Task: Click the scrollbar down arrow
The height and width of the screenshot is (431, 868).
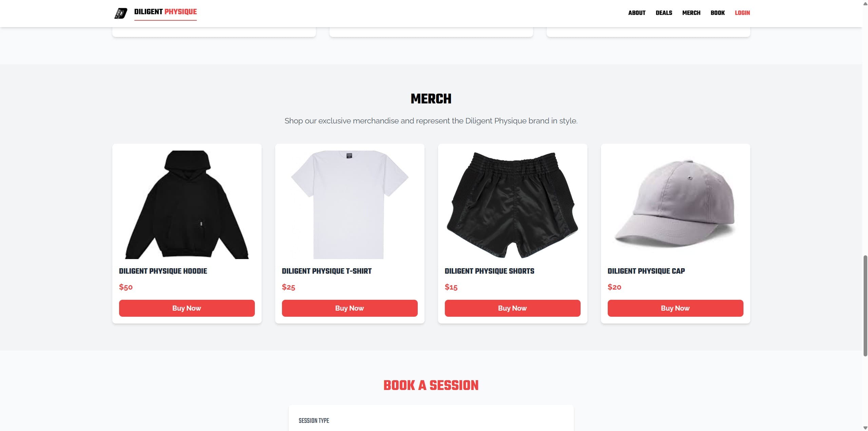Action: (865, 428)
